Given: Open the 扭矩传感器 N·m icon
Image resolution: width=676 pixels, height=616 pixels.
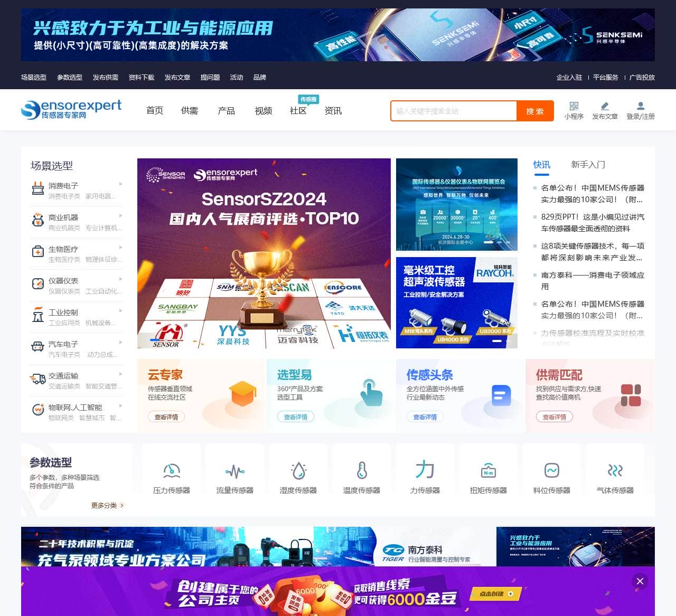Looking at the screenshot, I should click(489, 470).
